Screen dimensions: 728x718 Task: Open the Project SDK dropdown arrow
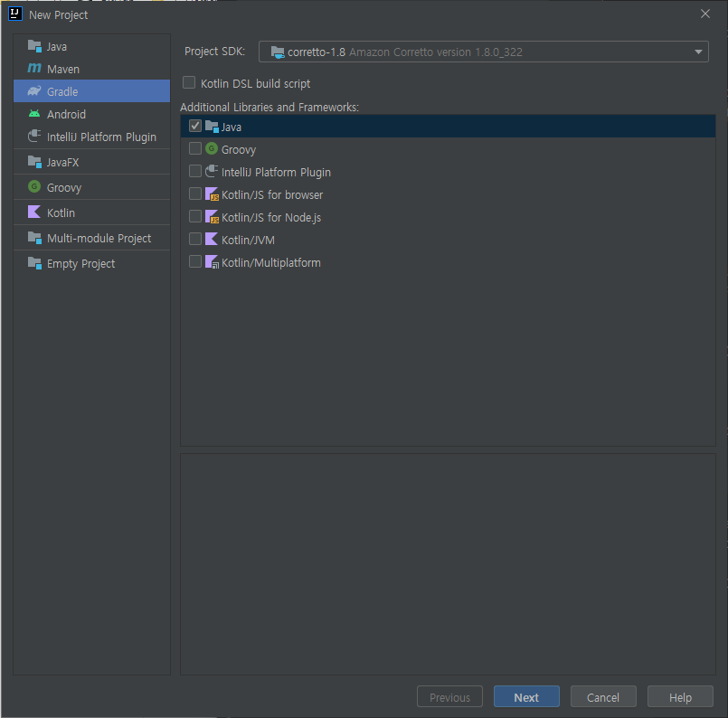(x=698, y=52)
